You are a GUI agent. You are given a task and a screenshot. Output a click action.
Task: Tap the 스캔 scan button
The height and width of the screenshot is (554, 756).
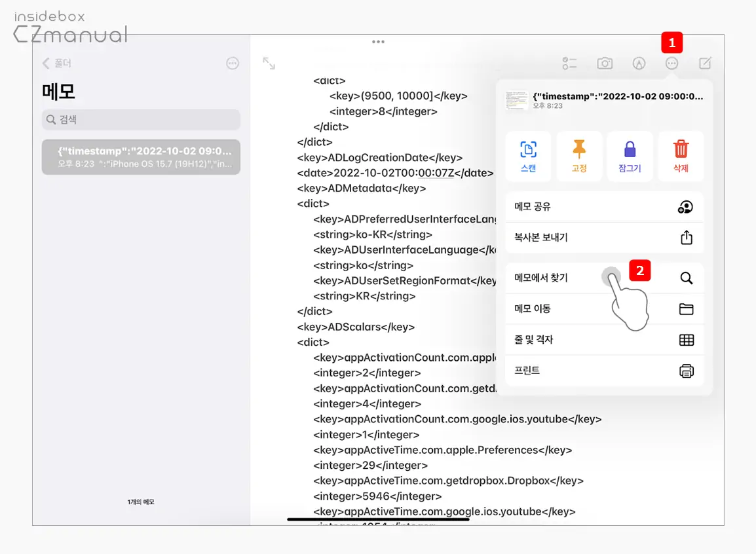pyautogui.click(x=529, y=156)
